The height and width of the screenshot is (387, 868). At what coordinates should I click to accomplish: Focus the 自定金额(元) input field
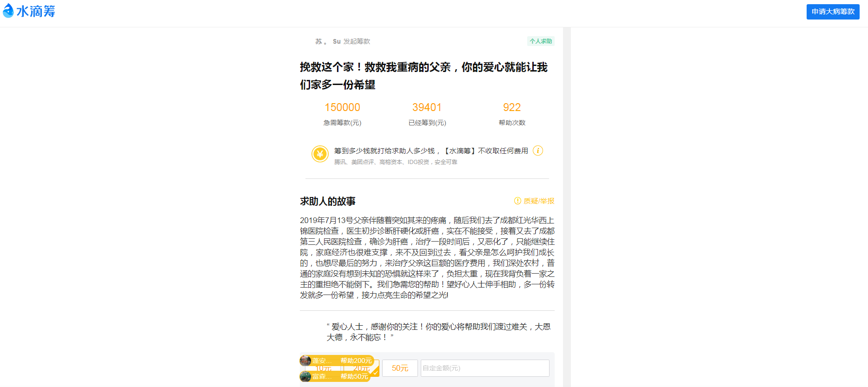pyautogui.click(x=485, y=368)
